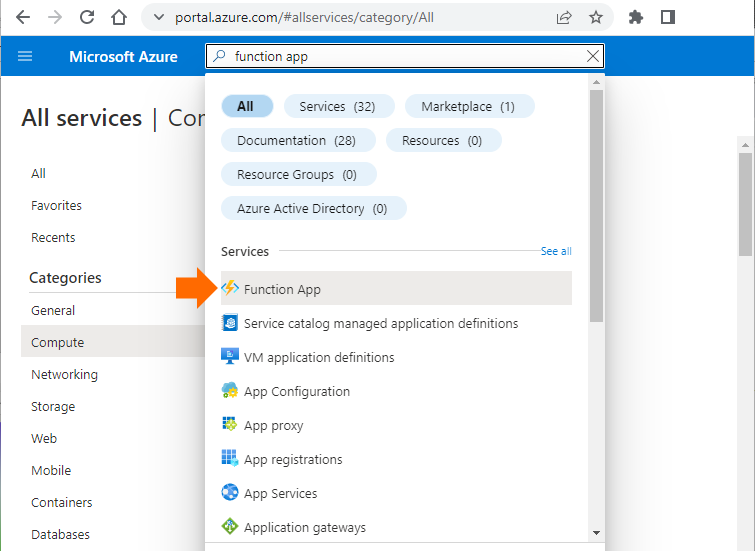
Task: Click Service catalog managed application icon
Action: pos(230,322)
